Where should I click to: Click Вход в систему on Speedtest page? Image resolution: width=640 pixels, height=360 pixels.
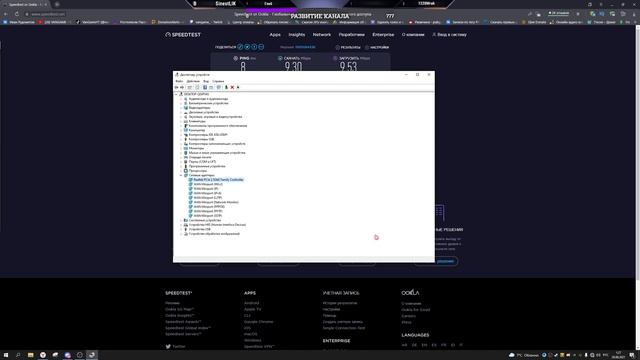449,35
